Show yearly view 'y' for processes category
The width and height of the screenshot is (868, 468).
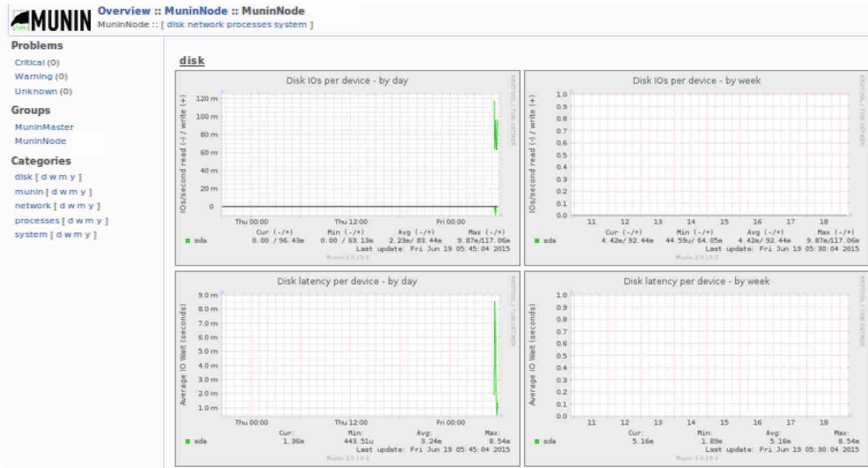pyautogui.click(x=99, y=221)
